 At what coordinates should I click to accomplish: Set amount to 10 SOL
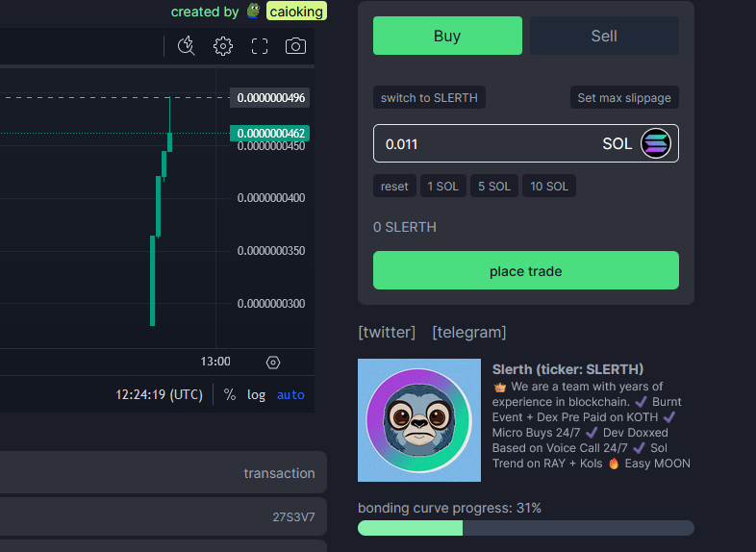coord(549,187)
